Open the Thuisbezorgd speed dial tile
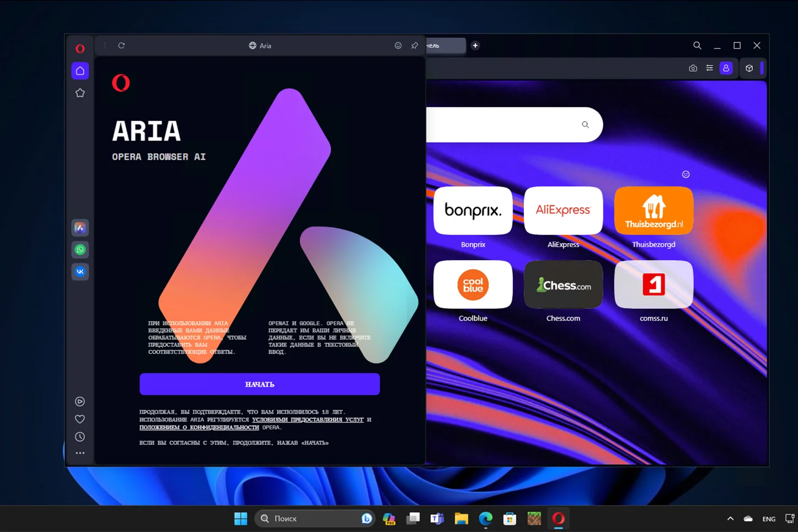Image resolution: width=798 pixels, height=532 pixels. [x=654, y=211]
